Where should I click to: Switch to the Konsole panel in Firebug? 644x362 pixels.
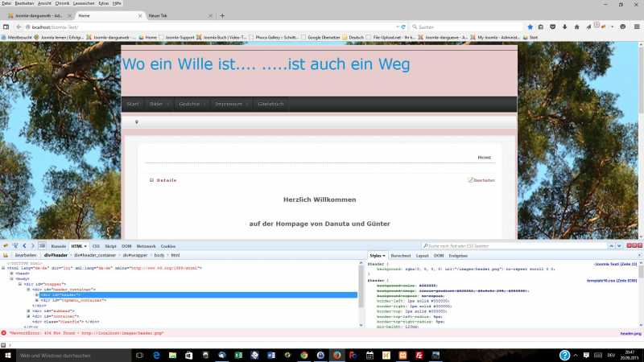click(58, 246)
